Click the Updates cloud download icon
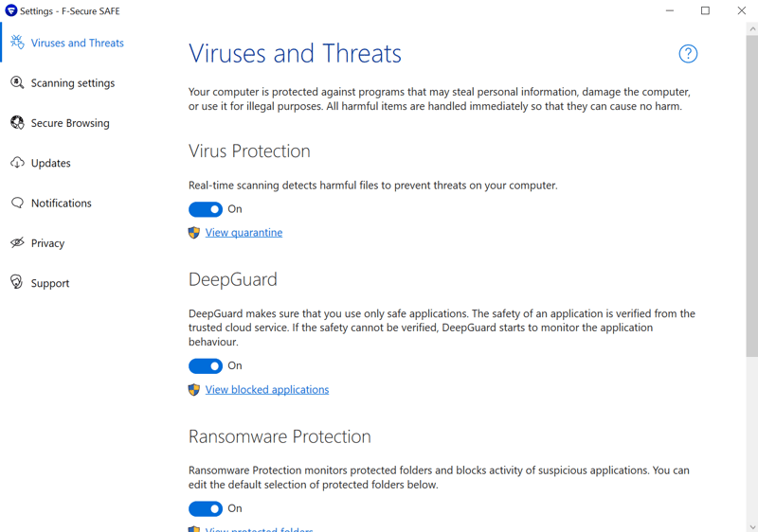The width and height of the screenshot is (758, 532). pyautogui.click(x=17, y=163)
